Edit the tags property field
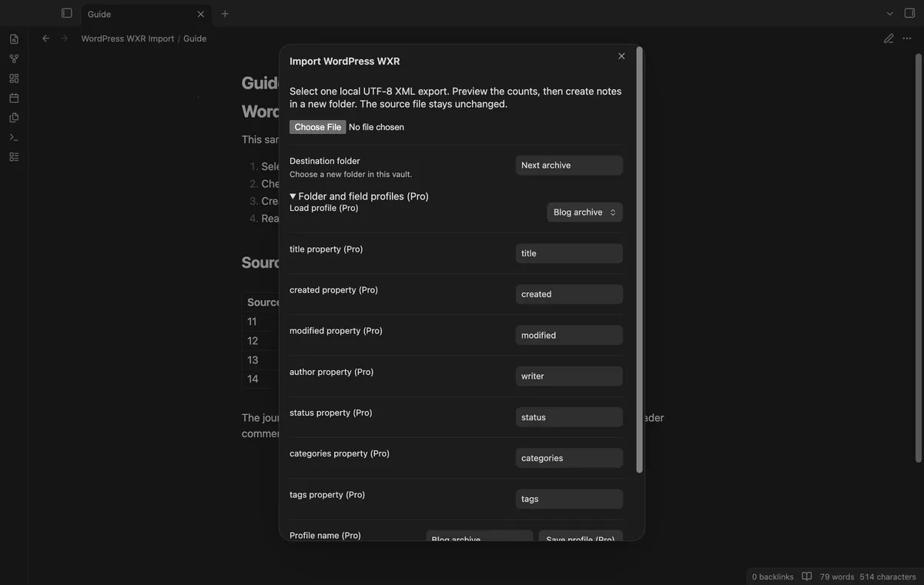Screen dimensions: 924x585 [x=569, y=499]
